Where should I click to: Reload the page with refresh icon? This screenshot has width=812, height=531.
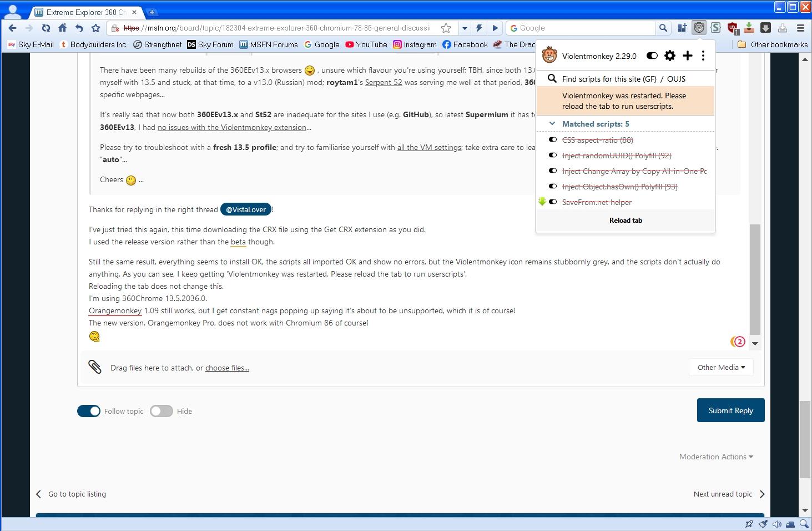pos(46,28)
